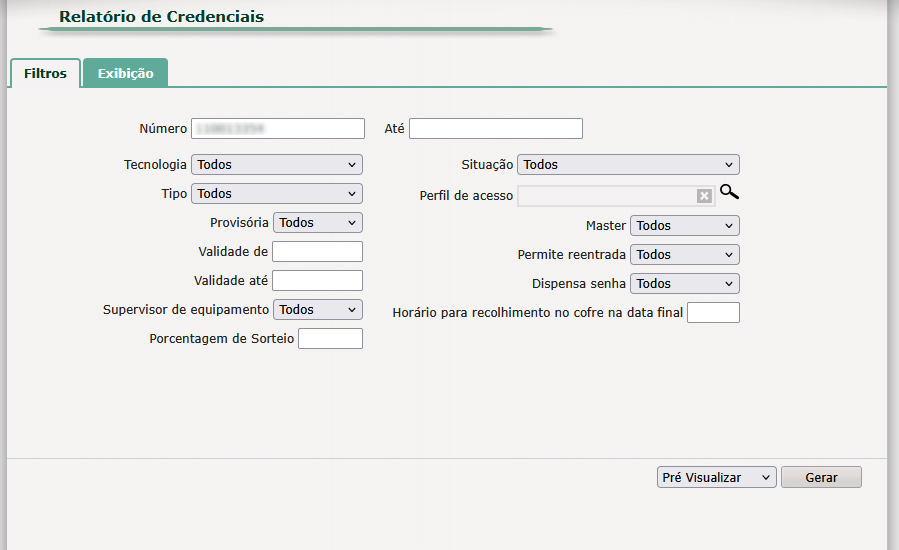Click the Tecnologia label
The width and height of the screenshot is (899, 550).
pyautogui.click(x=155, y=165)
